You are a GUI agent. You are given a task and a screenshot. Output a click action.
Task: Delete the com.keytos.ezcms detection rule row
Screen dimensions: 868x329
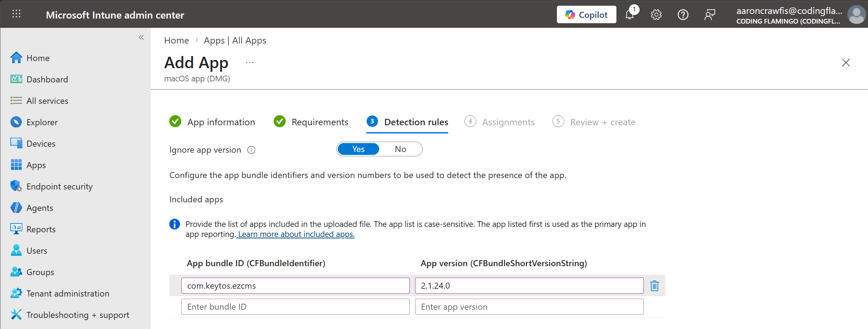[654, 285]
